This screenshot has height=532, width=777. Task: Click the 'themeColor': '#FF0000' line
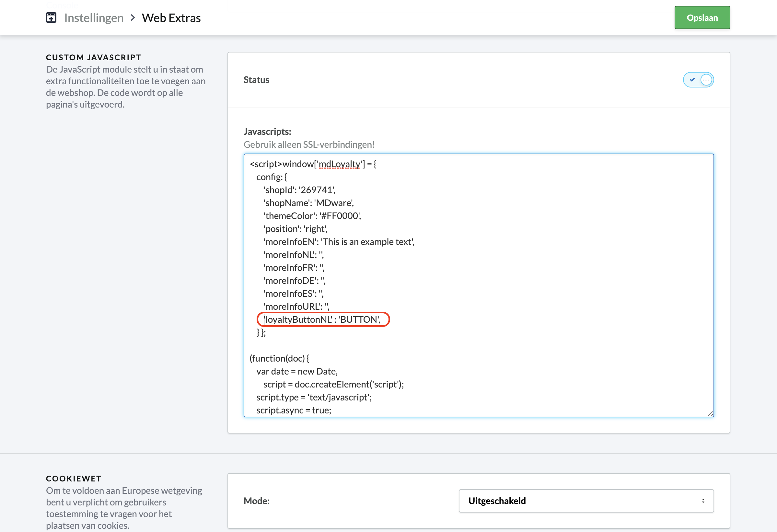pos(312,216)
